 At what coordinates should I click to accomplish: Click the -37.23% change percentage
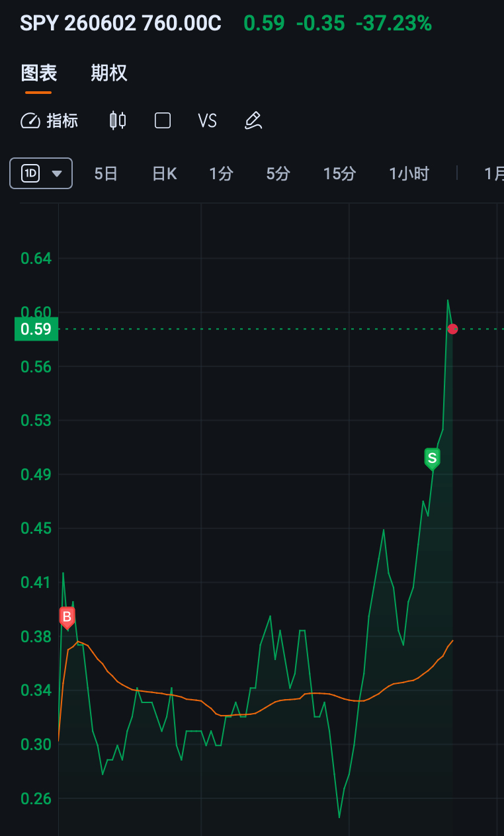pos(394,24)
